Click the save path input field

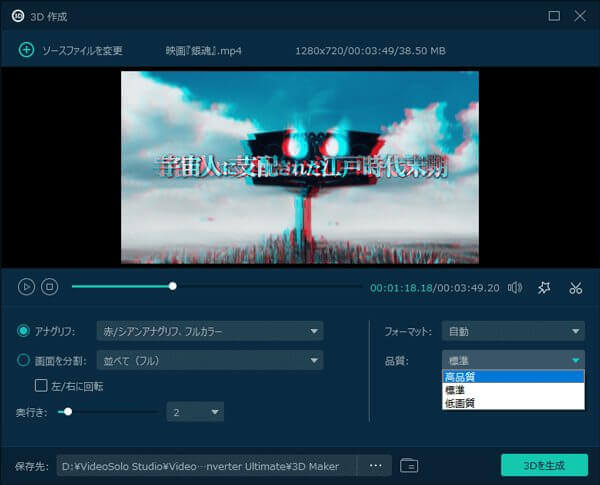206,466
